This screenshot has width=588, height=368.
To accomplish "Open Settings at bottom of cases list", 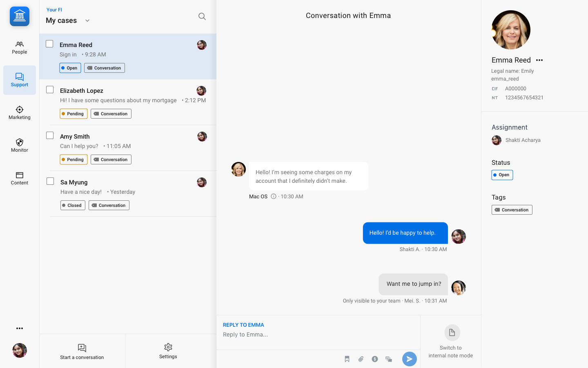I will tap(168, 351).
